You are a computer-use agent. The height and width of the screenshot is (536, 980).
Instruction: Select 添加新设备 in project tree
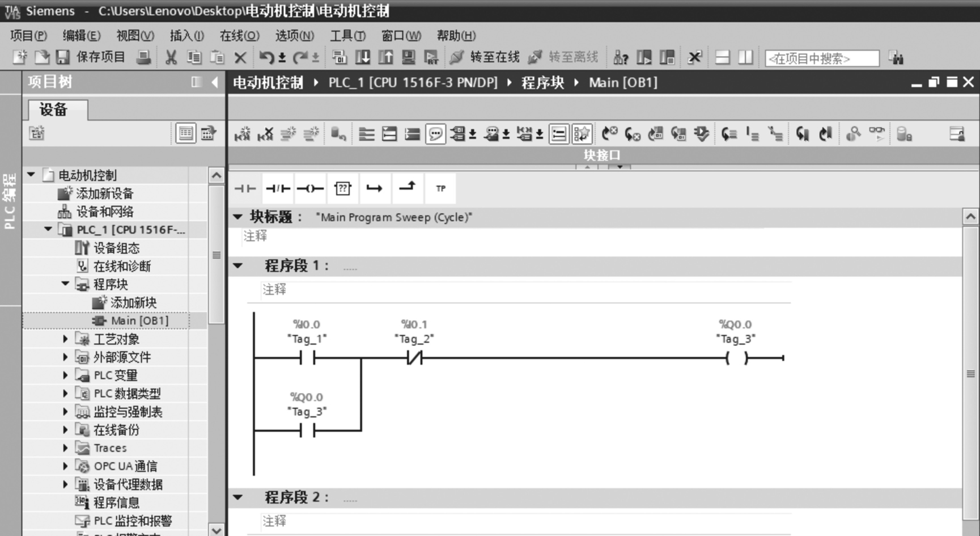tap(104, 193)
